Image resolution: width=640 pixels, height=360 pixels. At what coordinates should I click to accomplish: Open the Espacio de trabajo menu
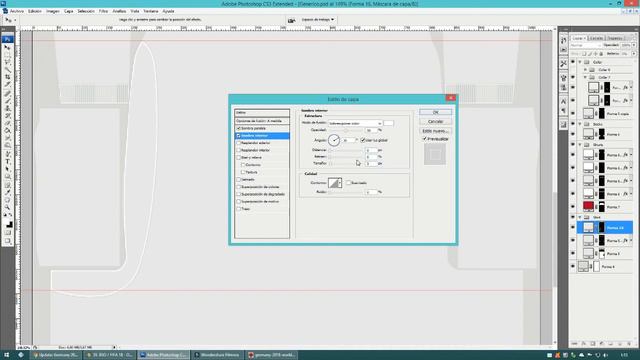(x=318, y=20)
